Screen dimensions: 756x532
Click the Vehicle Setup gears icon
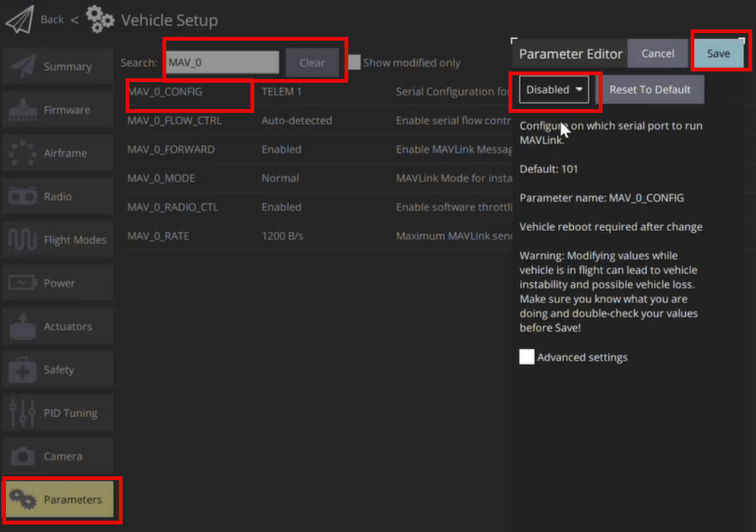[x=99, y=20]
